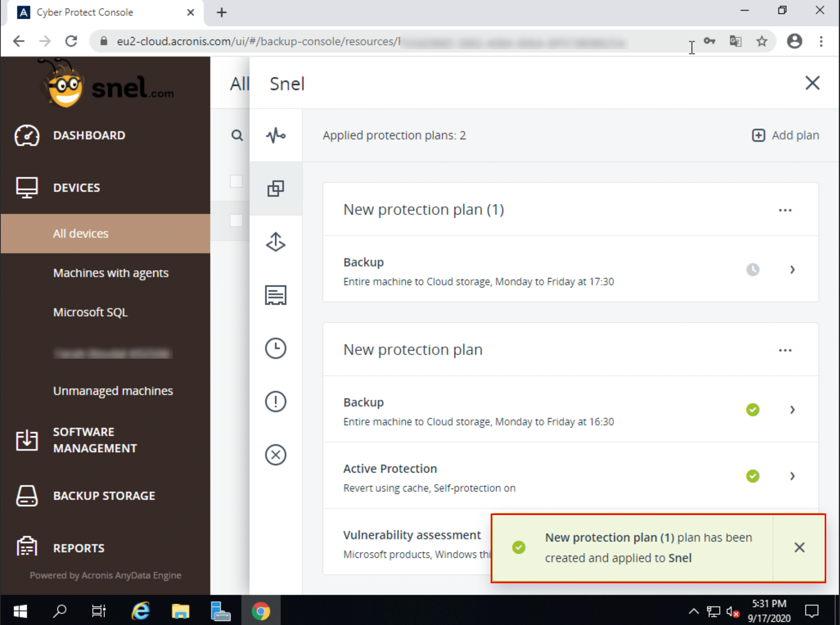Open a new browser tab
840x625 pixels.
point(221,12)
